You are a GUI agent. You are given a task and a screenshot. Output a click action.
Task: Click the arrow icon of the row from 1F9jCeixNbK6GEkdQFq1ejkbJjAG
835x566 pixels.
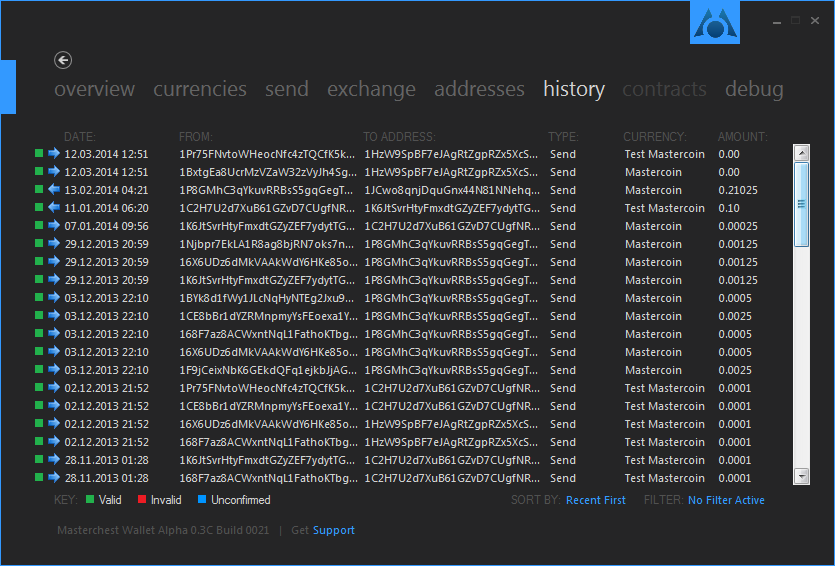(54, 369)
